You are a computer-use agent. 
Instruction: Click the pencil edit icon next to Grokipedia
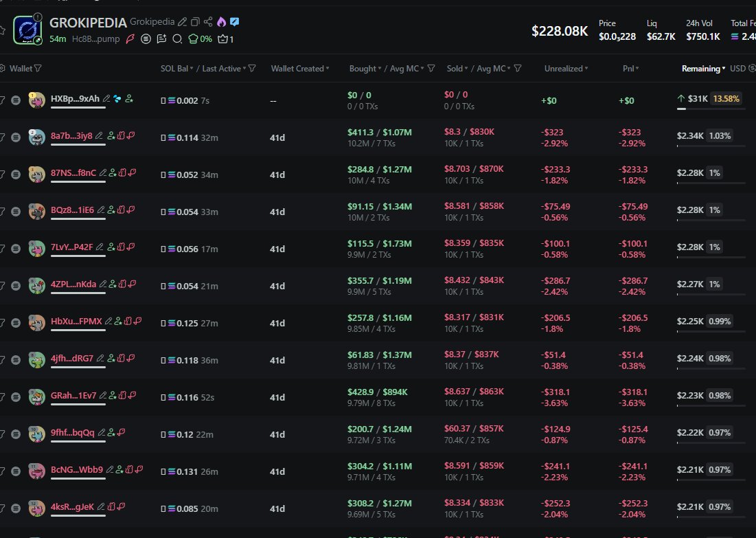pyautogui.click(x=182, y=22)
